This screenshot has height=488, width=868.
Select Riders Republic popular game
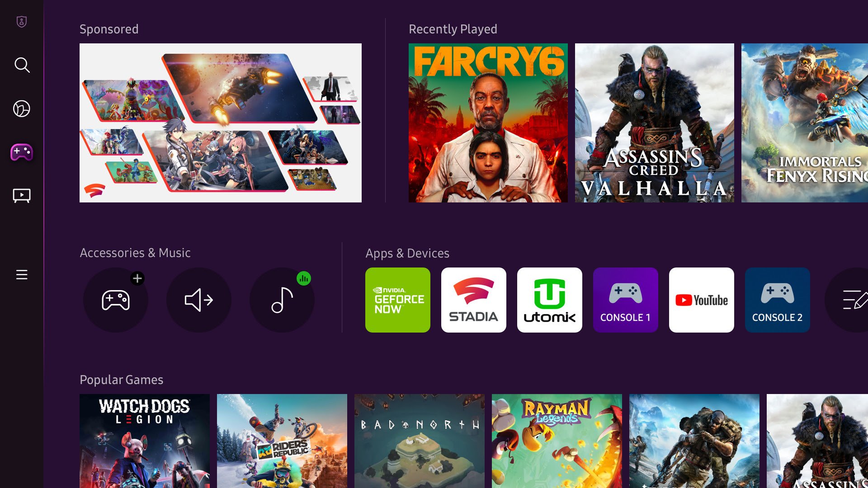[x=282, y=441]
